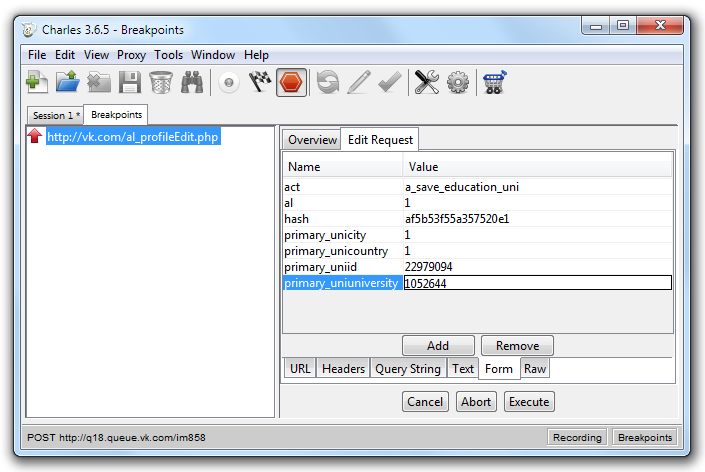The height and width of the screenshot is (472, 705).
Task: Click the New Session toolbar icon
Action: click(x=37, y=82)
